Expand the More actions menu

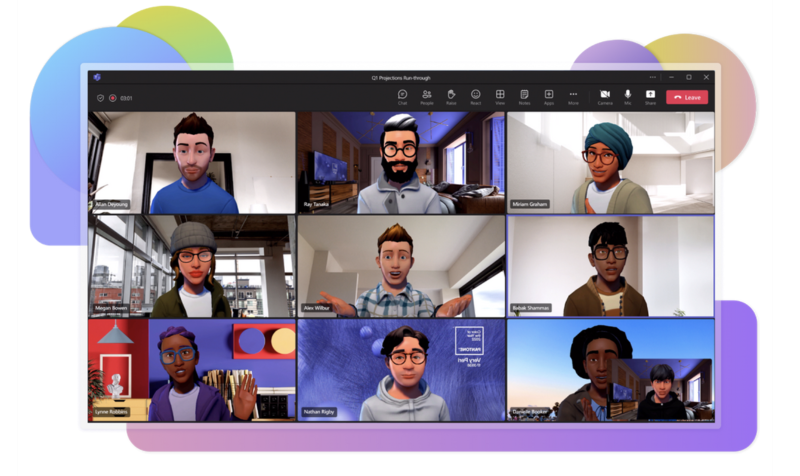click(x=573, y=96)
